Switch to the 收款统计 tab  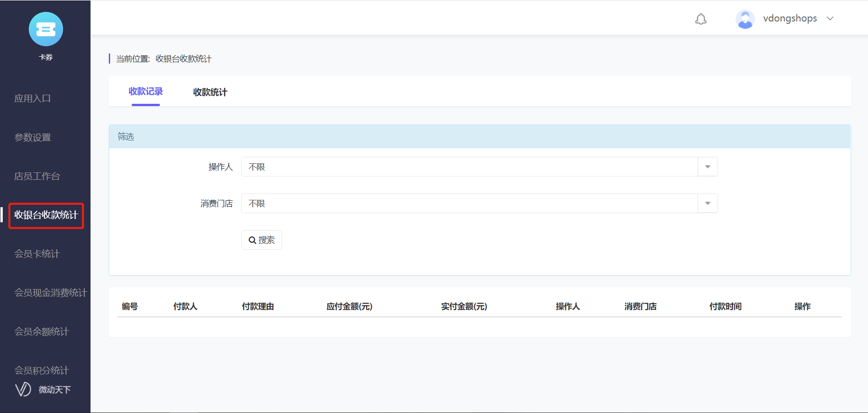tap(210, 92)
